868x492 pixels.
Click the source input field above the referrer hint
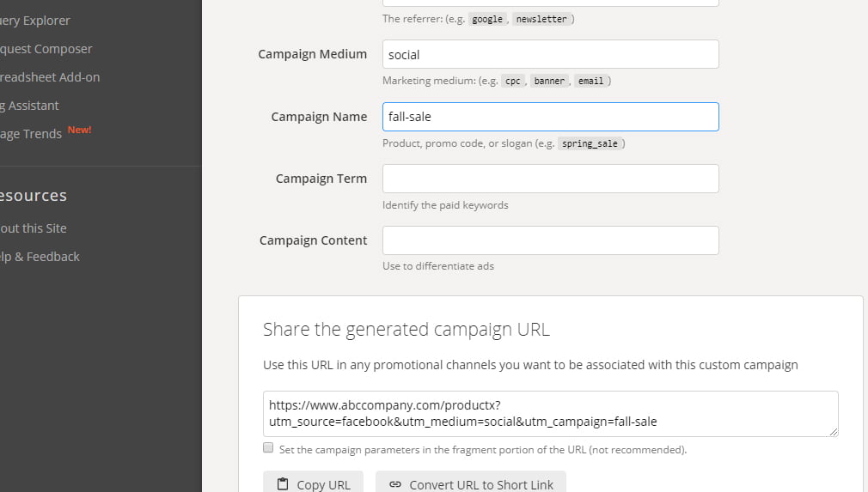[550, 3]
